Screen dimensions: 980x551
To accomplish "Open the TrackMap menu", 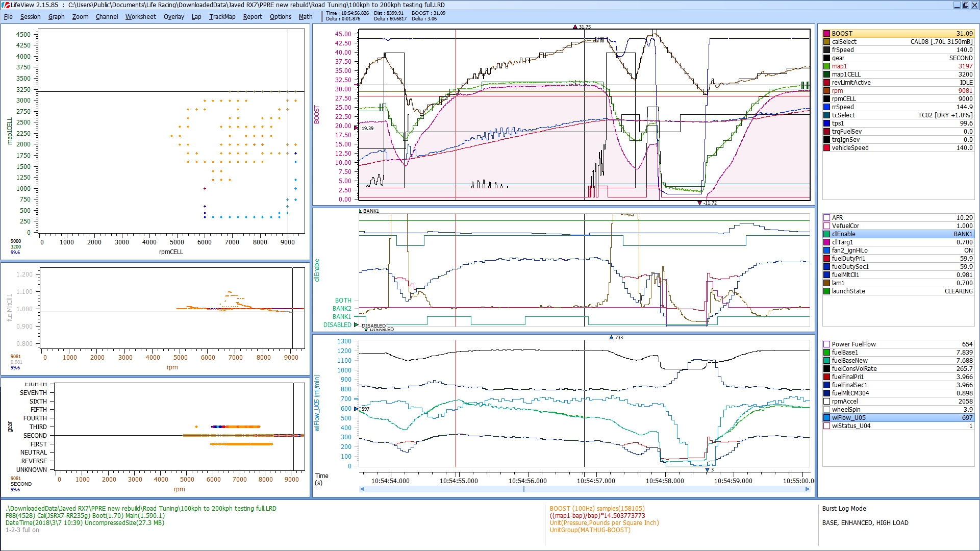I will (222, 17).
